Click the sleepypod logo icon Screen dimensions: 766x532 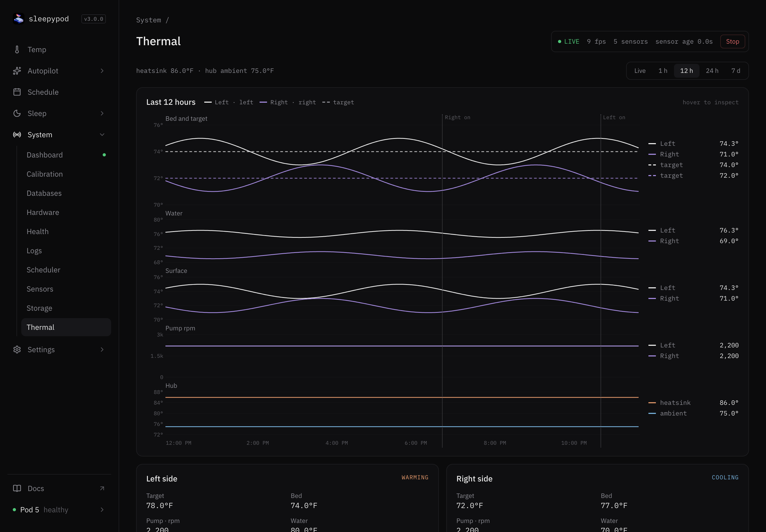point(19,19)
